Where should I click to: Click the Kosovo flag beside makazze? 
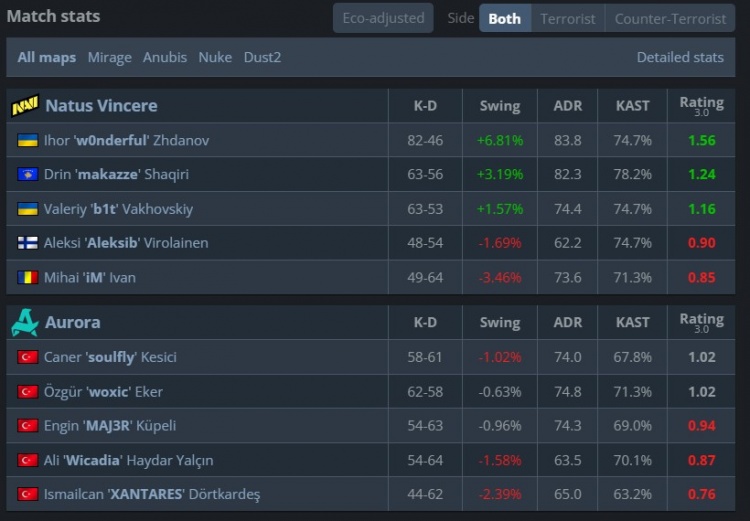(27, 175)
